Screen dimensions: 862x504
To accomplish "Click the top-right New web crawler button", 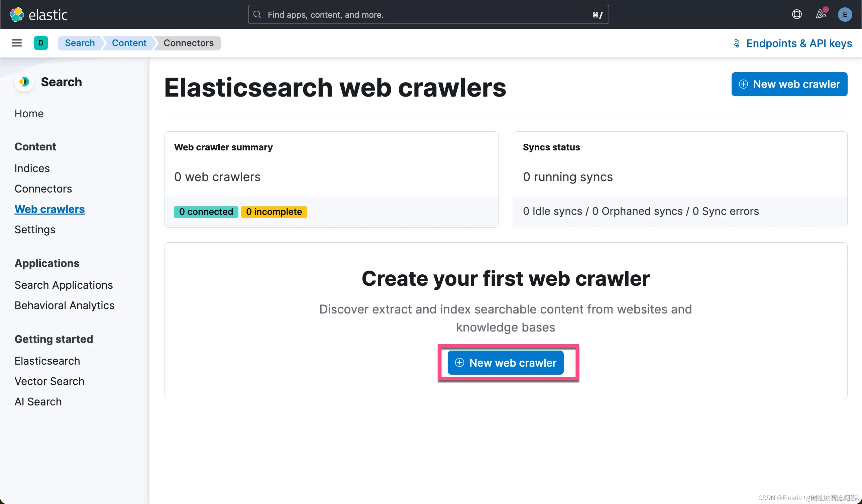I will [x=789, y=84].
